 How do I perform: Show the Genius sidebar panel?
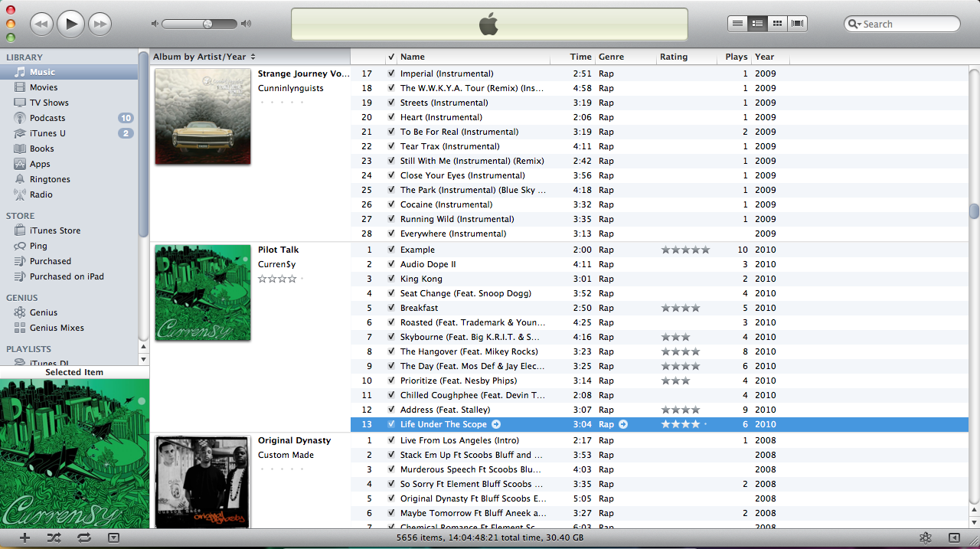pos(954,538)
